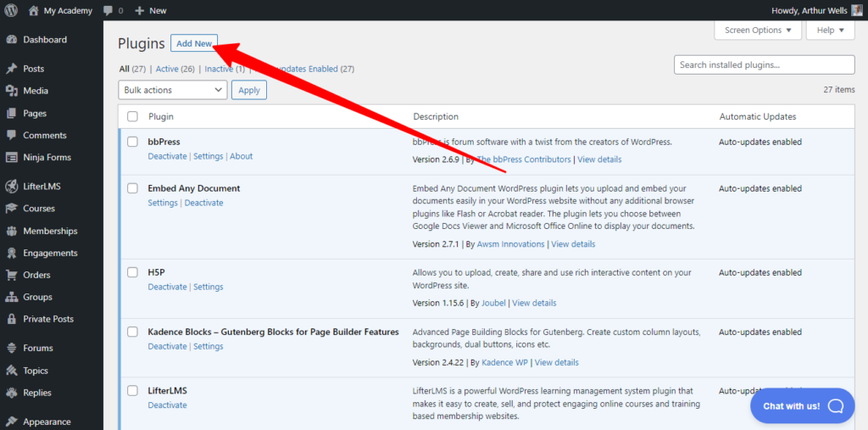Open Awsm Innovations author link

coord(511,243)
